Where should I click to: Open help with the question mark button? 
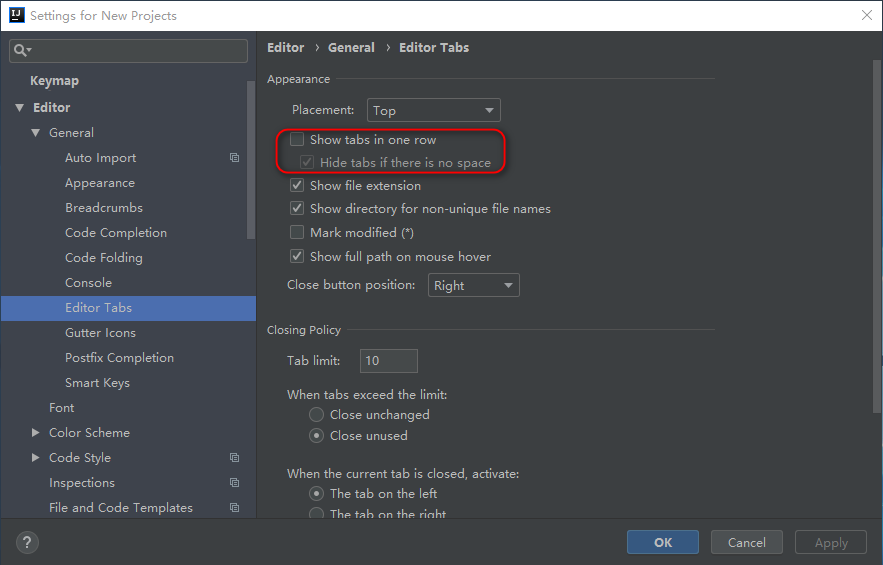[27, 542]
